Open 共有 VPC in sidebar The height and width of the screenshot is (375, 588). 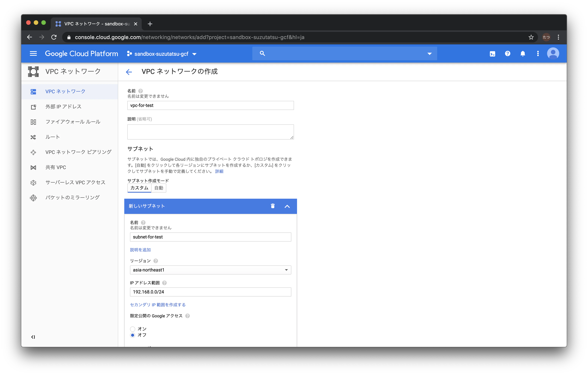tap(70, 167)
